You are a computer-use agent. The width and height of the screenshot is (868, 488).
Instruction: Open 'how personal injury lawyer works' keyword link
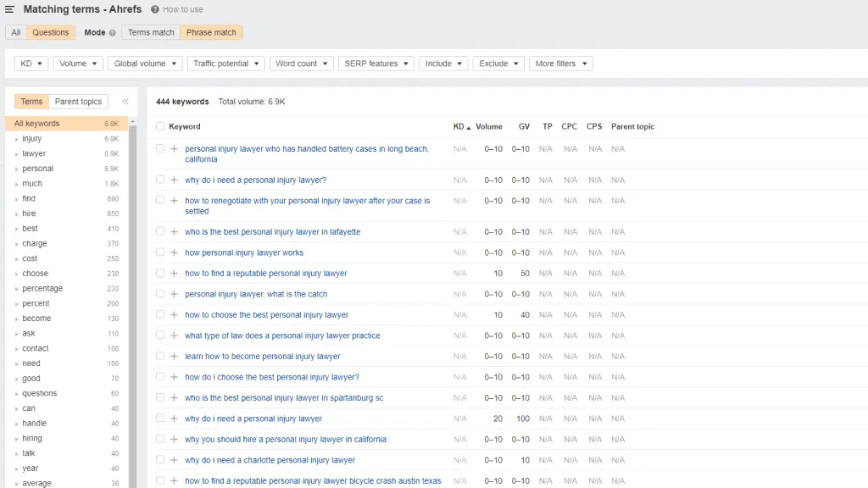(244, 252)
